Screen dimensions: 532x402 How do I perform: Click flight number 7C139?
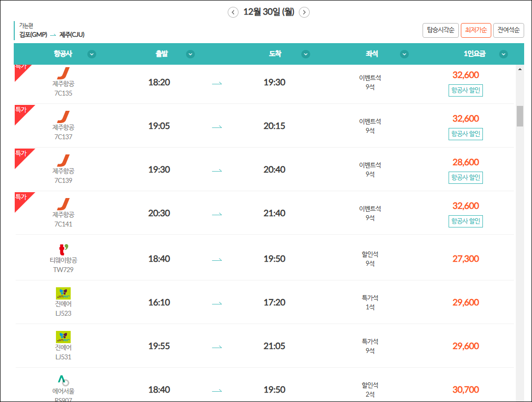(x=63, y=180)
